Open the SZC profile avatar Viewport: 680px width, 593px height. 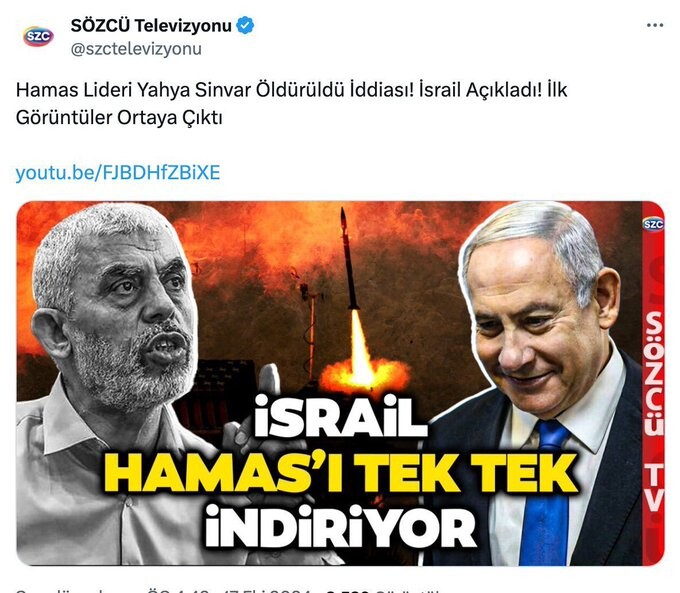tap(38, 36)
